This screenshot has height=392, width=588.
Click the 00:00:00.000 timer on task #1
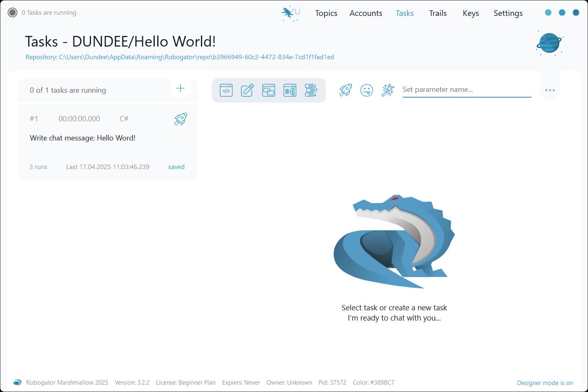79,119
